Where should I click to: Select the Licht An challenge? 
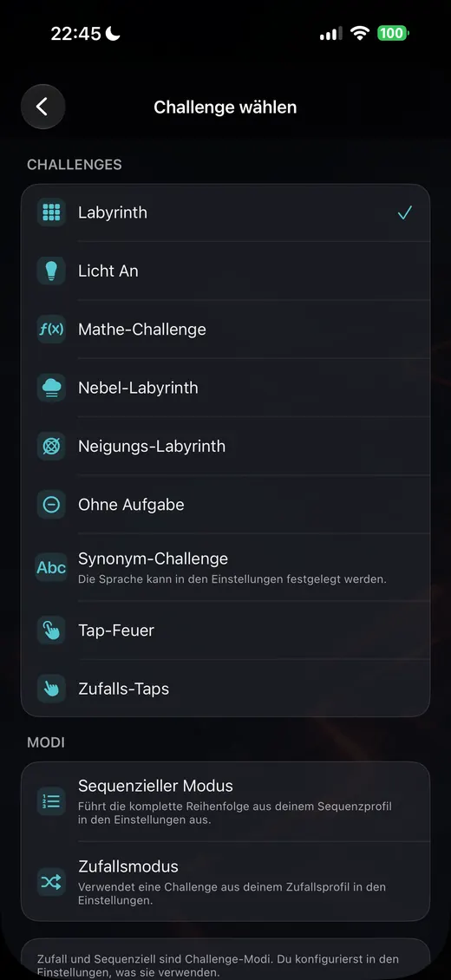[225, 271]
